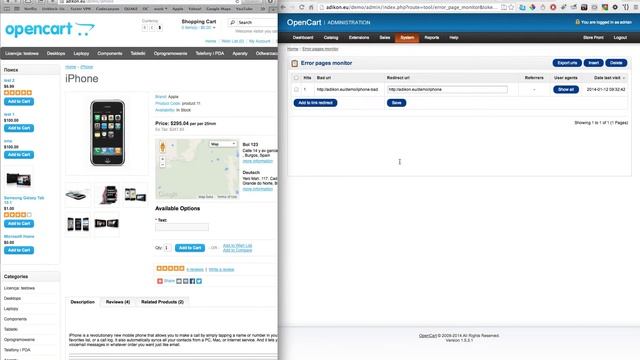Click the lock icon beside logged-in notice
The width and height of the screenshot is (640, 360).
[578, 22]
